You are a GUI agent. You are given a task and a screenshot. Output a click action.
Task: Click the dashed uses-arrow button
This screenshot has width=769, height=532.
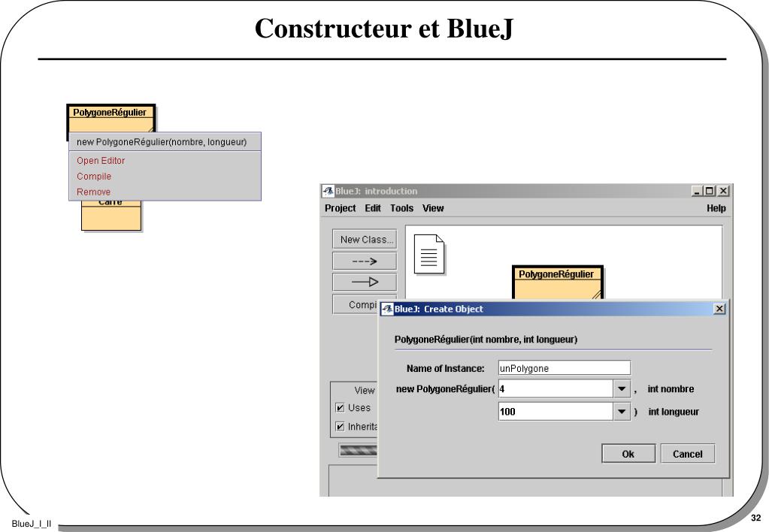[x=365, y=261]
